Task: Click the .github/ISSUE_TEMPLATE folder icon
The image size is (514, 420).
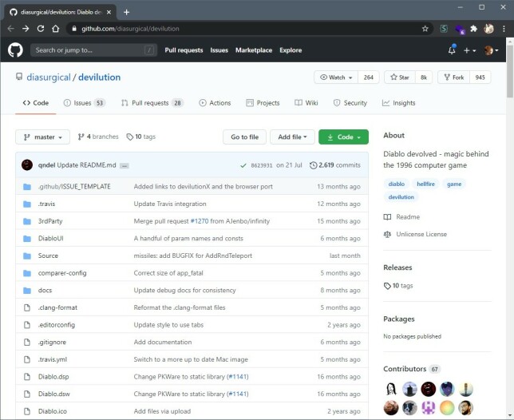Action: pos(27,187)
